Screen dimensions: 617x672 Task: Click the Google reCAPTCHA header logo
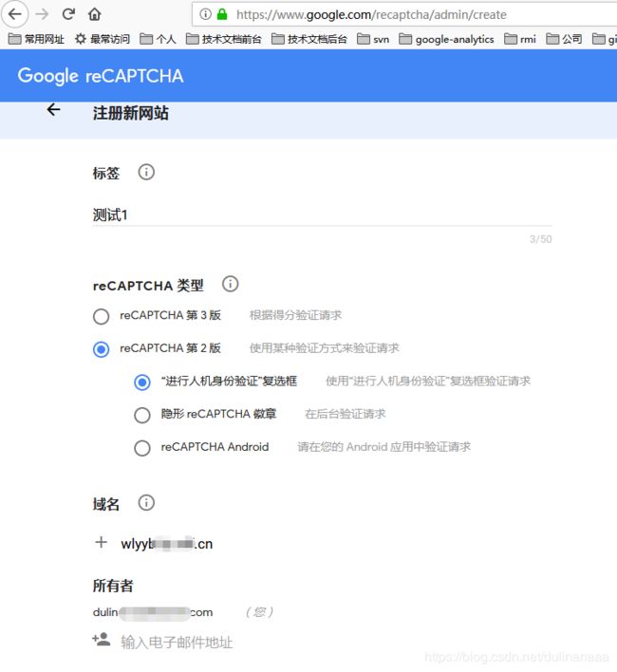click(x=101, y=76)
